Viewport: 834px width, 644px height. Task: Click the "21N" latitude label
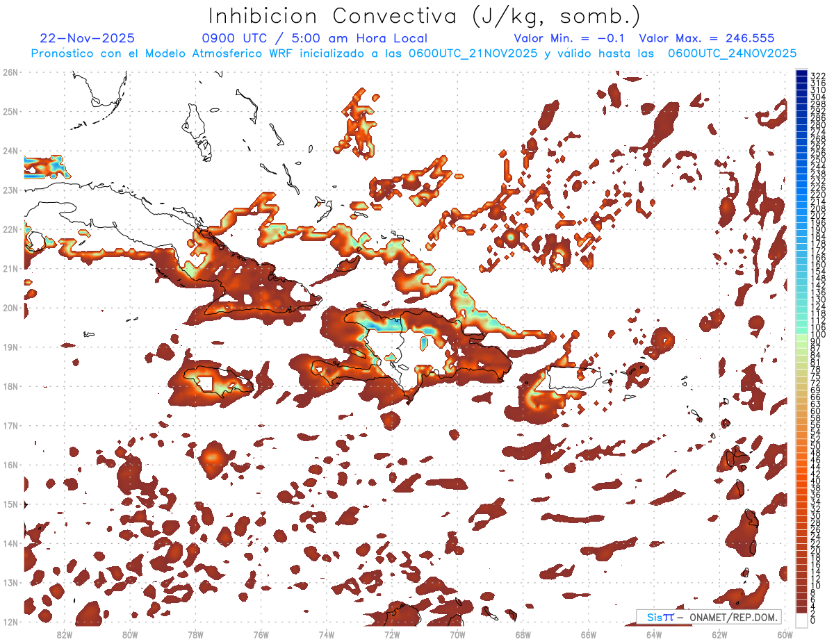click(10, 268)
